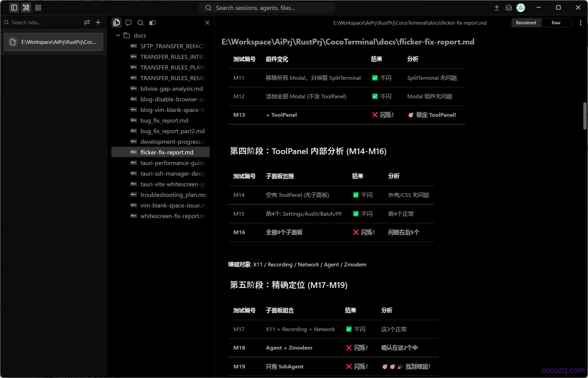Viewport: 588px width, 378px height.
Task: Open the tools (wrench and screwdriver) icon
Action: (26, 8)
